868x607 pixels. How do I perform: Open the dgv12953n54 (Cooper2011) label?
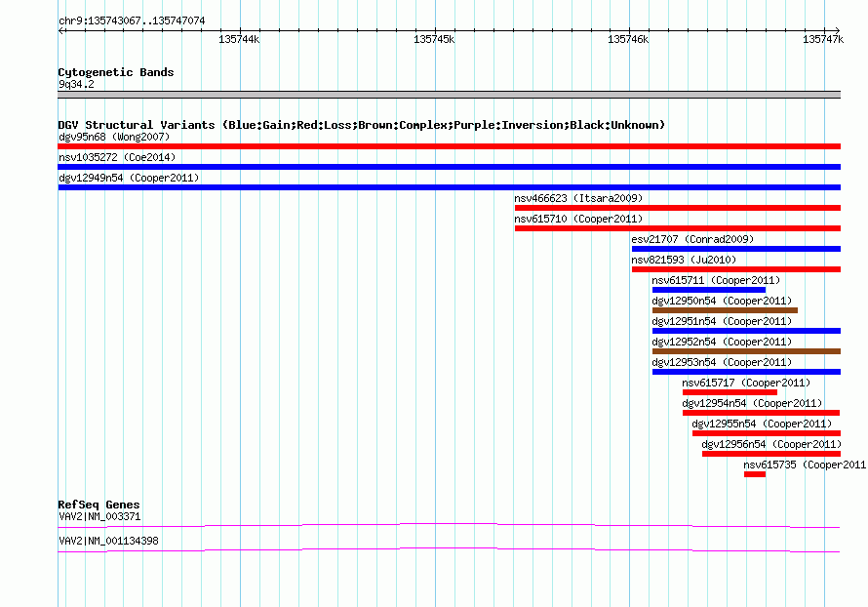pos(722,362)
